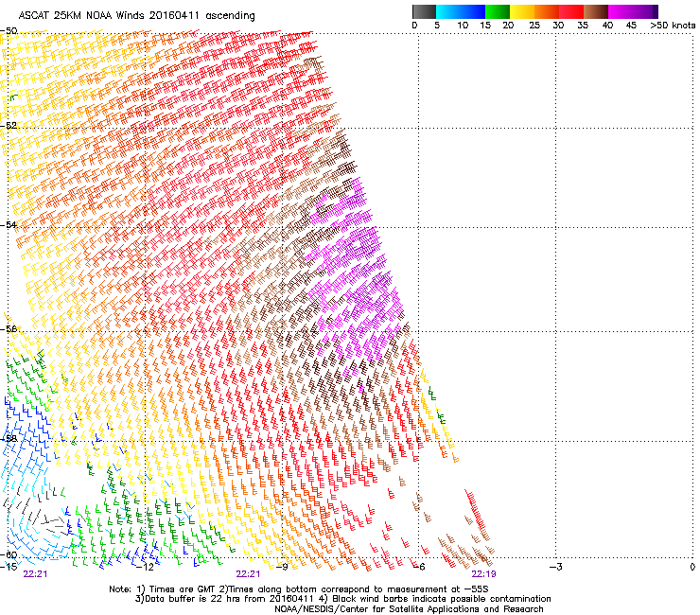The image size is (700, 615).
Task: Click the '-6' longitude axis label
Action: 418,567
